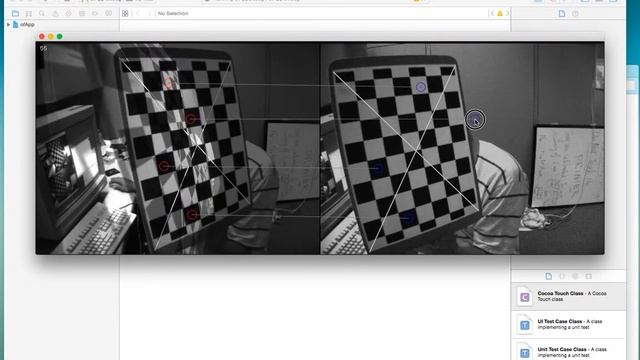The height and width of the screenshot is (360, 640).
Task: Show the Quick Help inspector tab
Action: (576, 13)
